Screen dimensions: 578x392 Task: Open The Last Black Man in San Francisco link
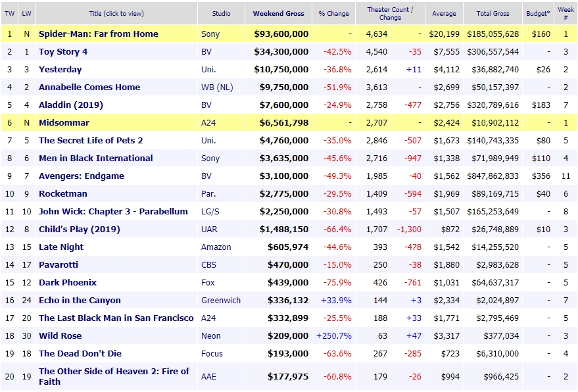[x=116, y=318]
